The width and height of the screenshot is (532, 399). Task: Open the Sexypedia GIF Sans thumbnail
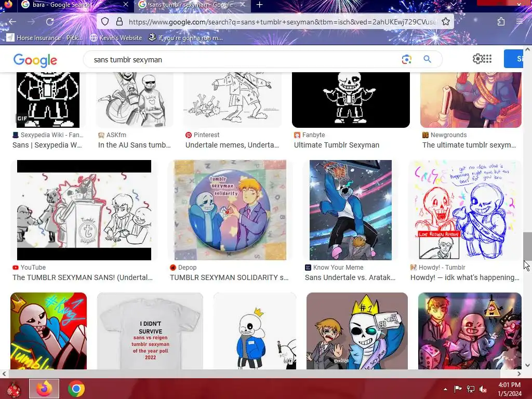pyautogui.click(x=48, y=100)
